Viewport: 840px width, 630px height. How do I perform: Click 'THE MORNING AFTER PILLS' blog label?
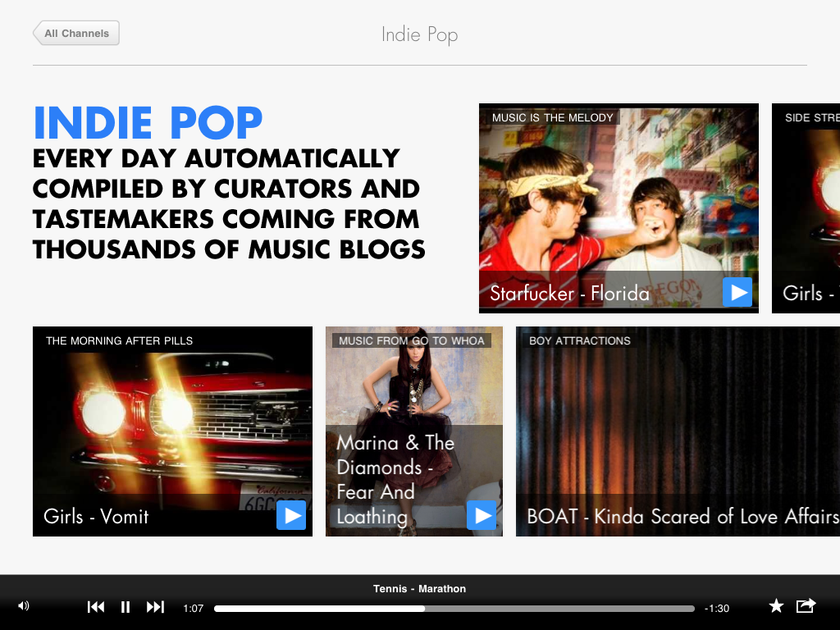120,340
